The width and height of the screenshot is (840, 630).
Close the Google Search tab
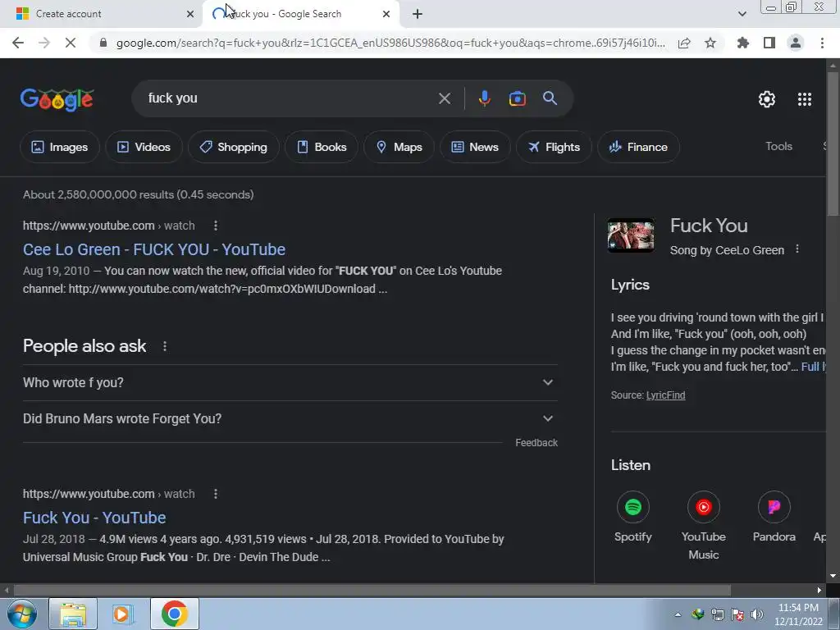[386, 14]
